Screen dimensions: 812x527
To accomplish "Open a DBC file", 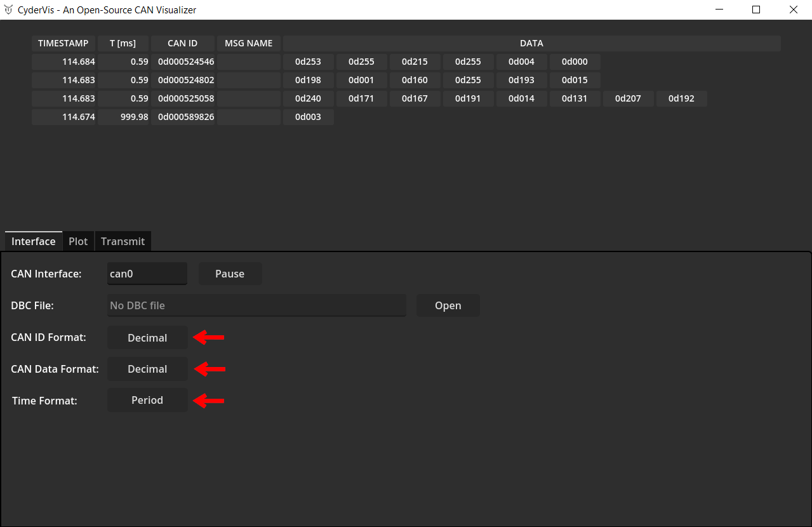I will pyautogui.click(x=448, y=305).
